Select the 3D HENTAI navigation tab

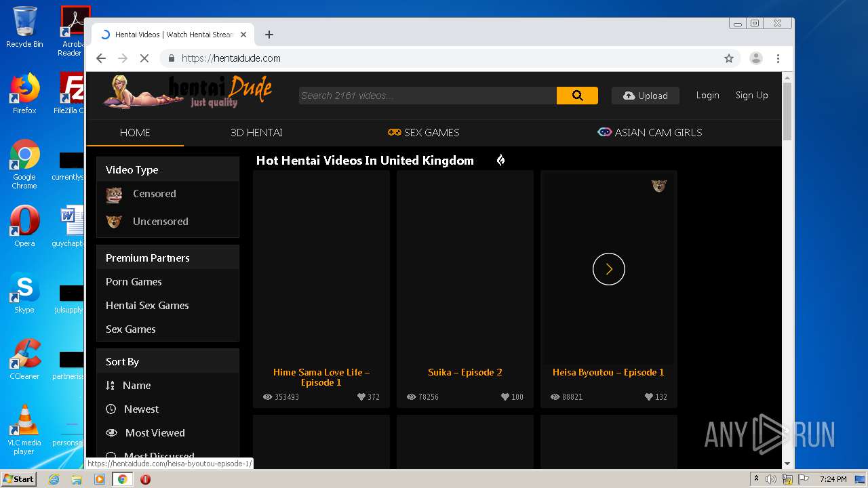tap(256, 133)
